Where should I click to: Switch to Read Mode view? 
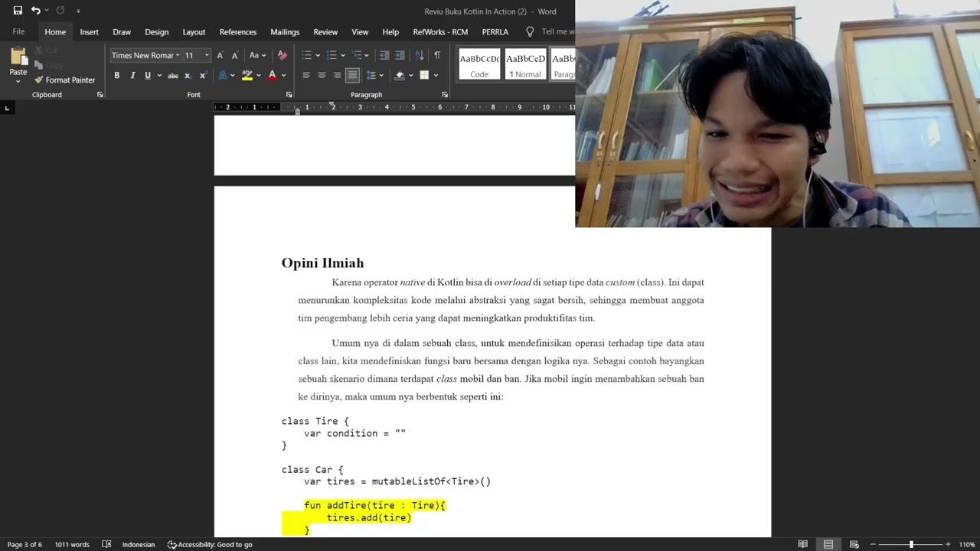click(x=802, y=545)
